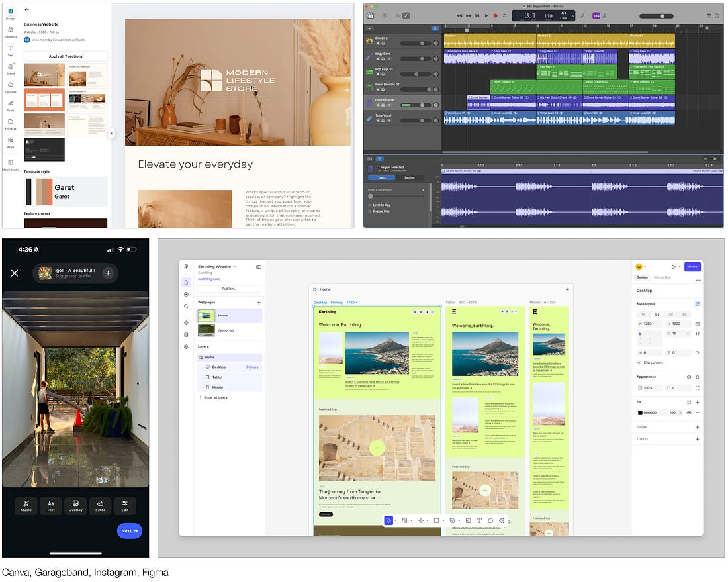Tap the Instagram Overlay tool

tap(75, 506)
